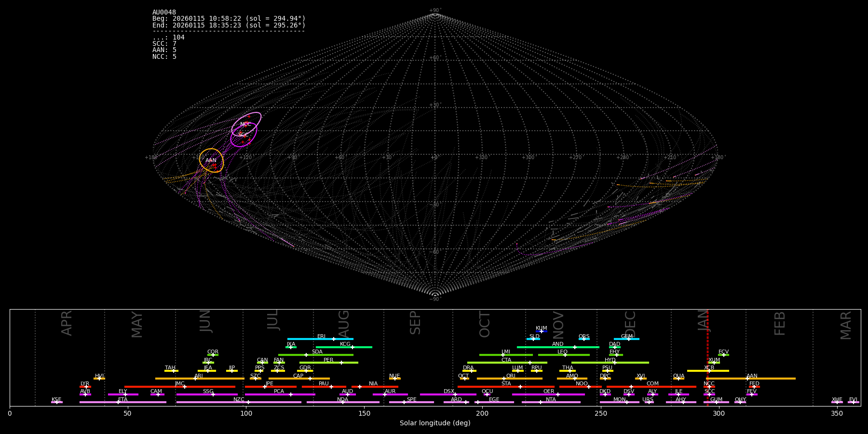The width and height of the screenshot is (868, 434).
Task: Click the ETA shower label
Action: pos(123,400)
